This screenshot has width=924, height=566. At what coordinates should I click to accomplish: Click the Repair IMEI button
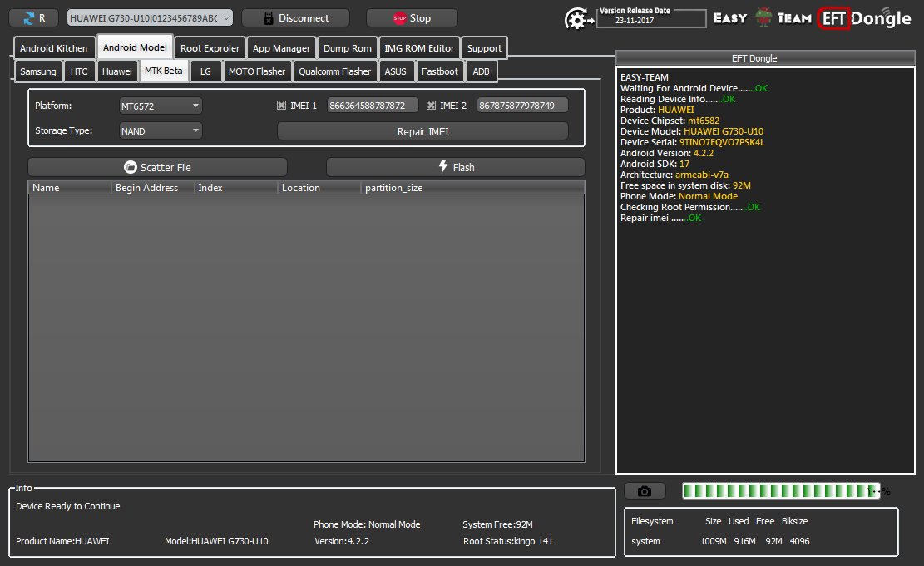[422, 131]
